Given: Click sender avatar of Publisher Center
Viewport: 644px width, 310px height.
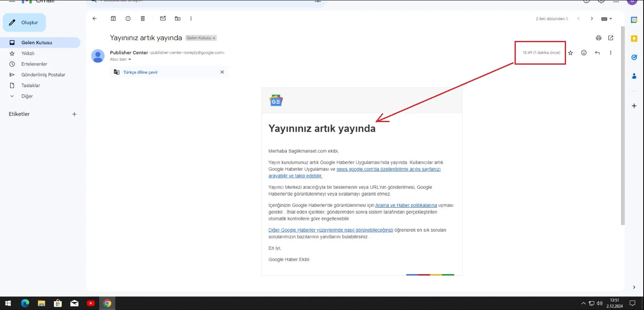Looking at the screenshot, I should pos(98,56).
